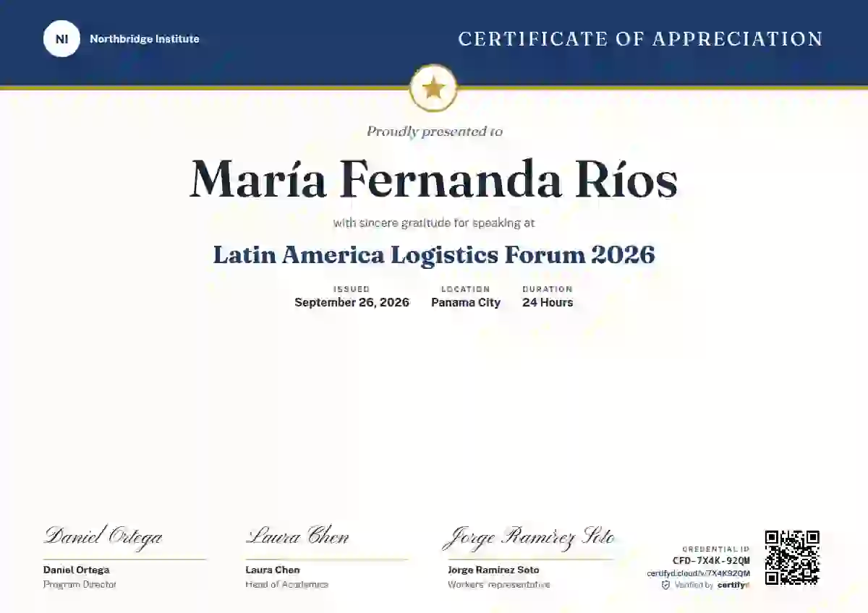Click the printed name Daniel Ortega

pos(76,570)
